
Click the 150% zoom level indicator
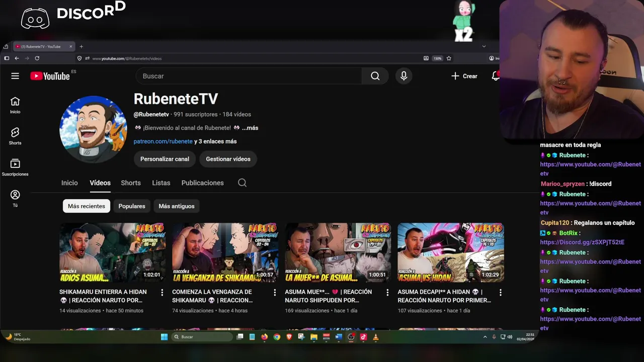pos(438,58)
